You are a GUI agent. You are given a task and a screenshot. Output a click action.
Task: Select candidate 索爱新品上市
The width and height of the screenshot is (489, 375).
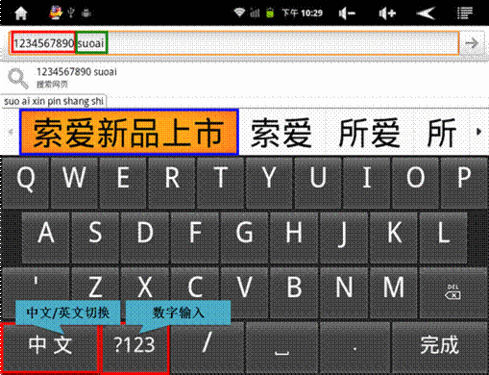(129, 132)
